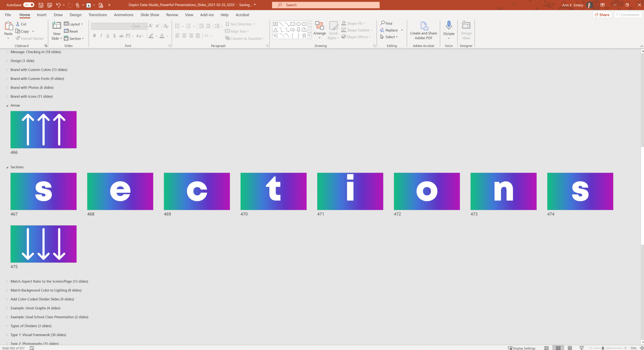Click the Undo icon in title bar

[x=58, y=5]
